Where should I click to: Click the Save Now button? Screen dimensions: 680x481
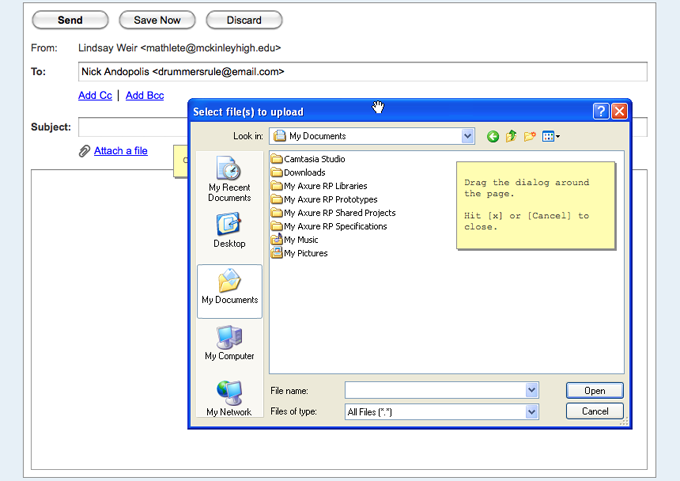click(x=157, y=20)
